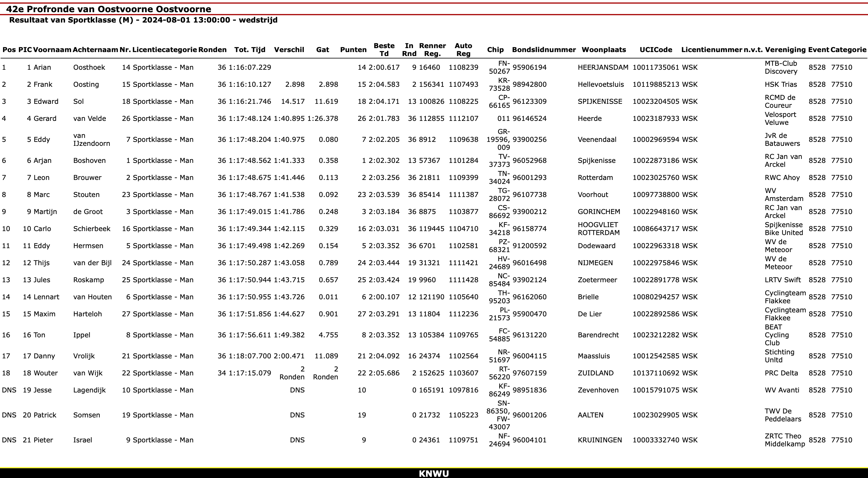Click the 'Vereniging' column header
Screen dimensions: 868x478
785,50
